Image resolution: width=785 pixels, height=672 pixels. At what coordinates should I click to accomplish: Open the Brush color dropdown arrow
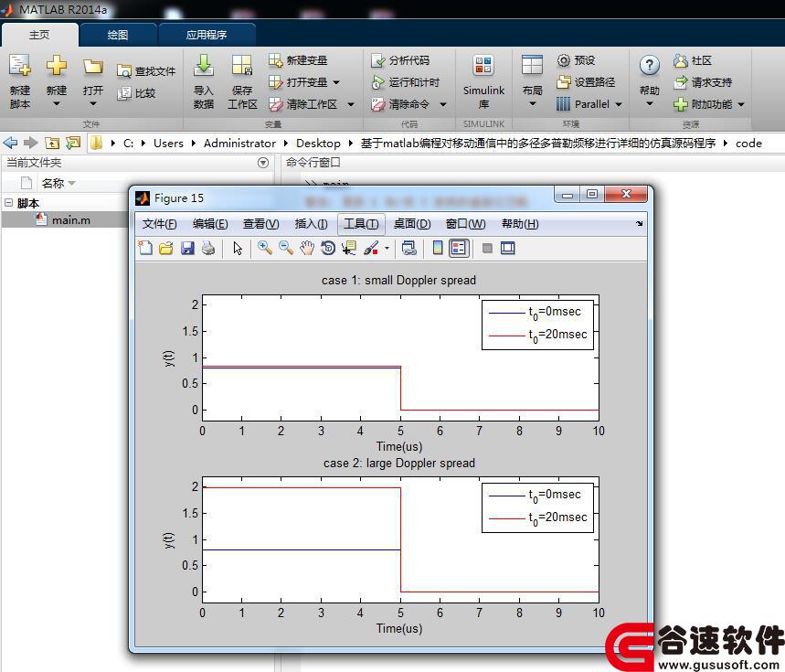387,248
